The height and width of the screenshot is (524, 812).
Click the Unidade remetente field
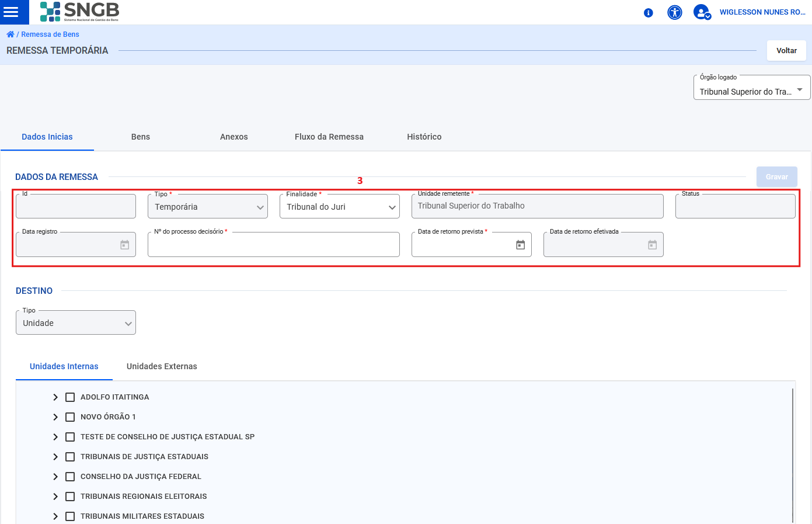[538, 206]
